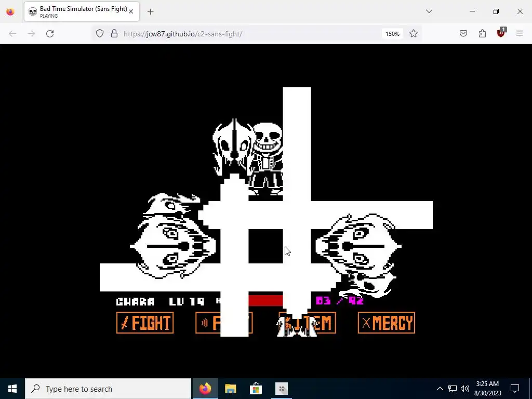
Task: Go forward with the forward arrow
Action: 31,34
